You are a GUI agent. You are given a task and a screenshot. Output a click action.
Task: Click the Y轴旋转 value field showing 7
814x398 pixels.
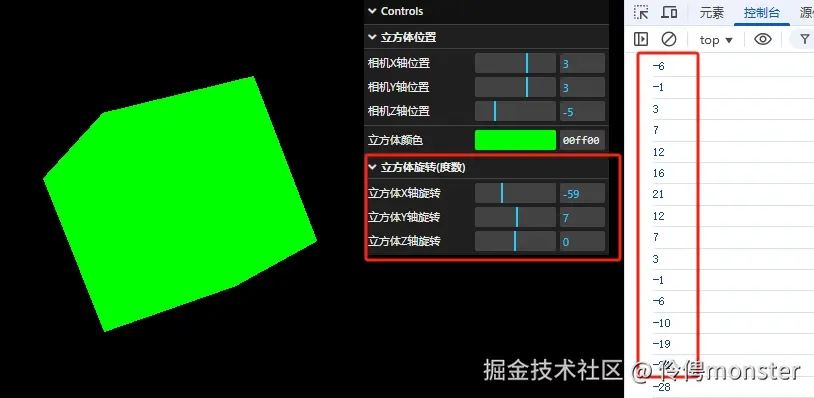(x=582, y=217)
